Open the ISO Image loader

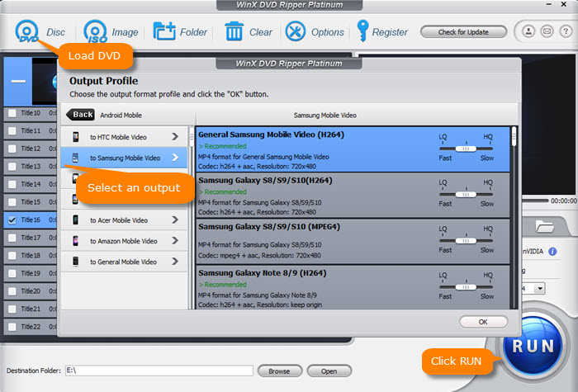(x=96, y=31)
